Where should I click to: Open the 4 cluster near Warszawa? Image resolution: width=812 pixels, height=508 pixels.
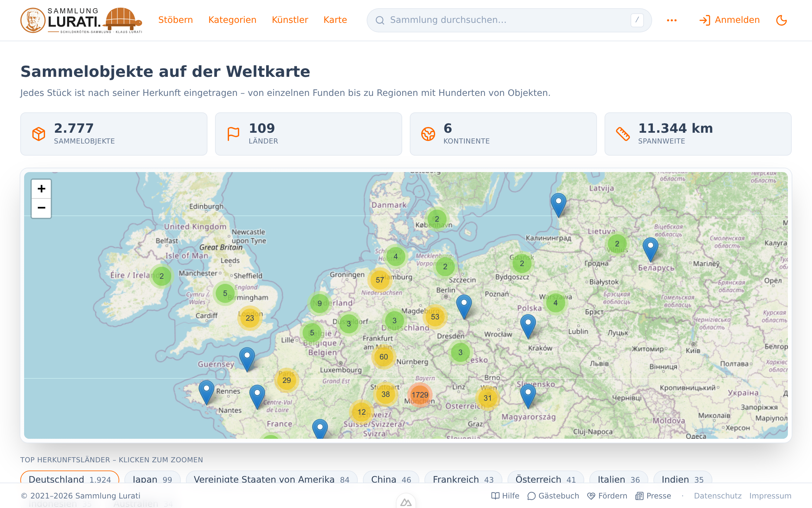pos(555,303)
